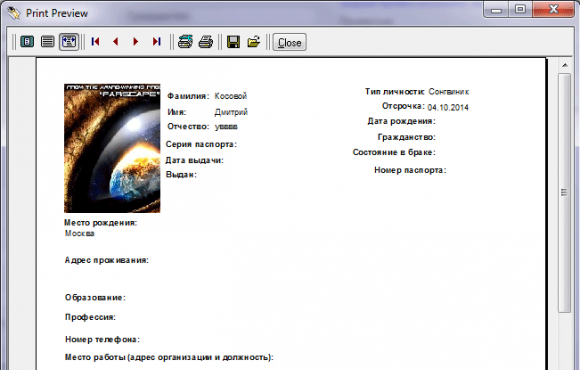This screenshot has width=580, height=370.
Task: Click the scrollbar track below the thumb
Action: 564,340
